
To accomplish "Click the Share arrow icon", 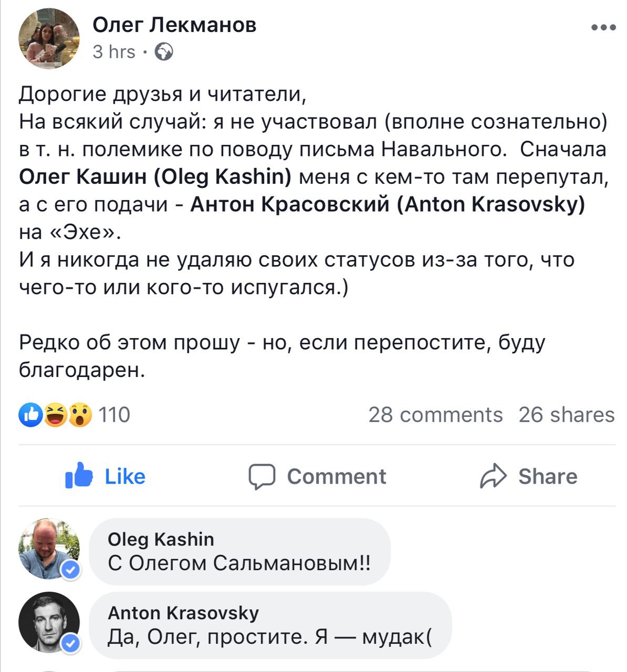I will tap(493, 477).
